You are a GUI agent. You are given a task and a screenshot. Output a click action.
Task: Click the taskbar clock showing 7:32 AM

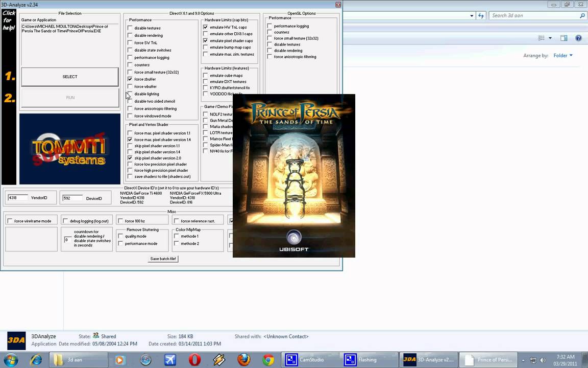(565, 360)
